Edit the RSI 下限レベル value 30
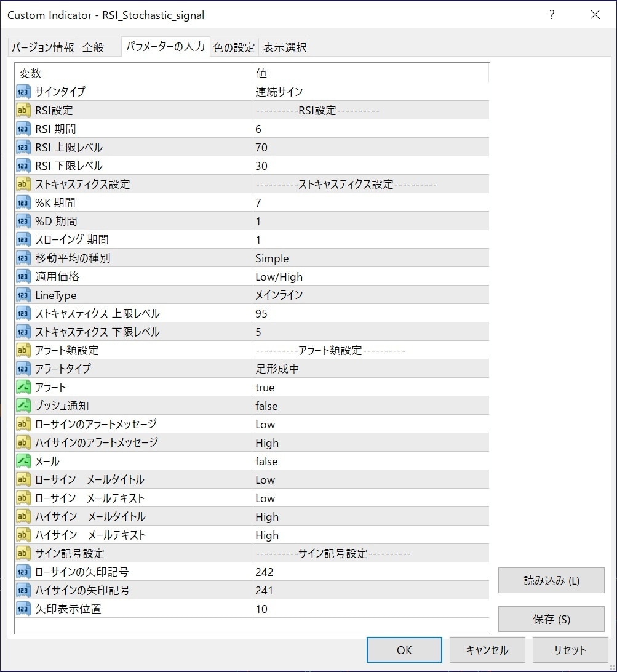The height and width of the screenshot is (672, 617). tap(370, 166)
